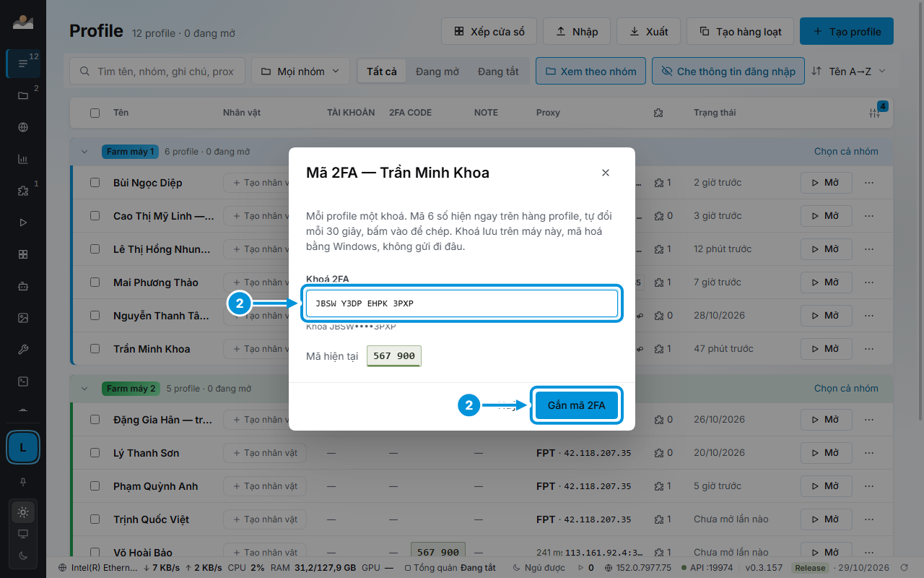Open more options for Phạm Quỳnh Anh

(x=869, y=486)
